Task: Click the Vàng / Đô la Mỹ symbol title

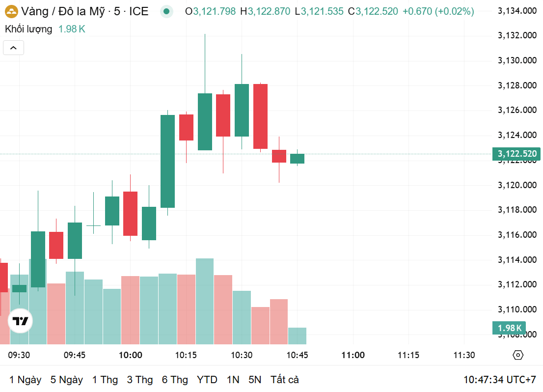Action: [x=63, y=11]
